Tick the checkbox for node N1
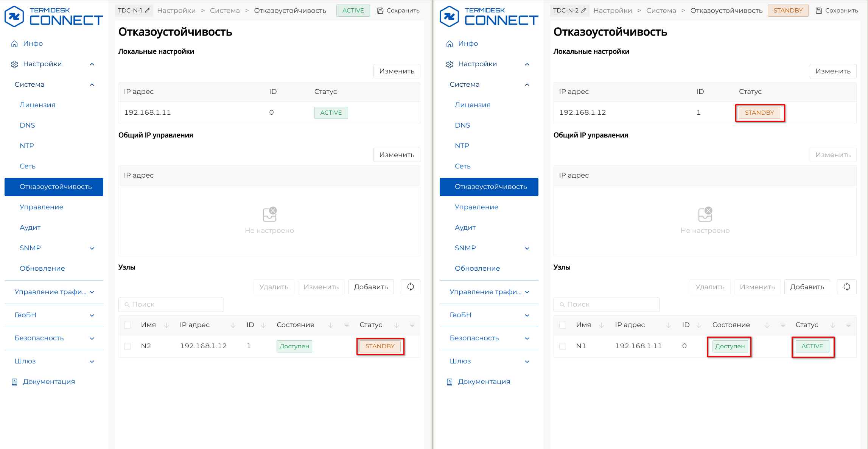Screen dimensions: 868x449 click(x=563, y=346)
